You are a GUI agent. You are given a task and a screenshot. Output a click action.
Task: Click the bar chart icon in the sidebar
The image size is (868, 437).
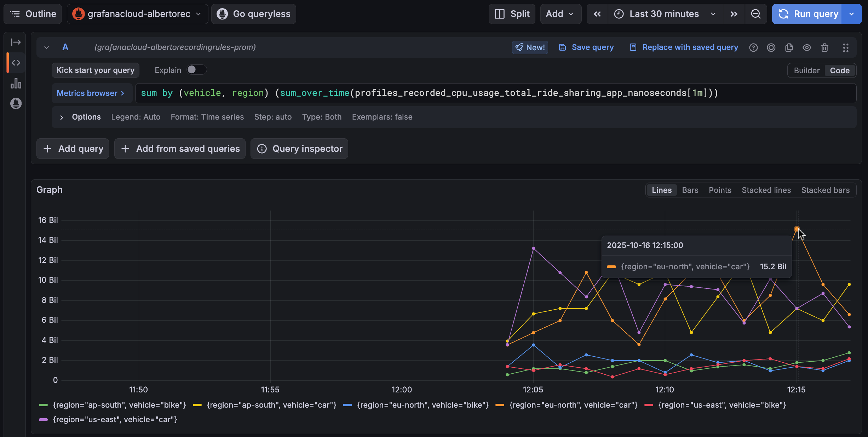(16, 84)
